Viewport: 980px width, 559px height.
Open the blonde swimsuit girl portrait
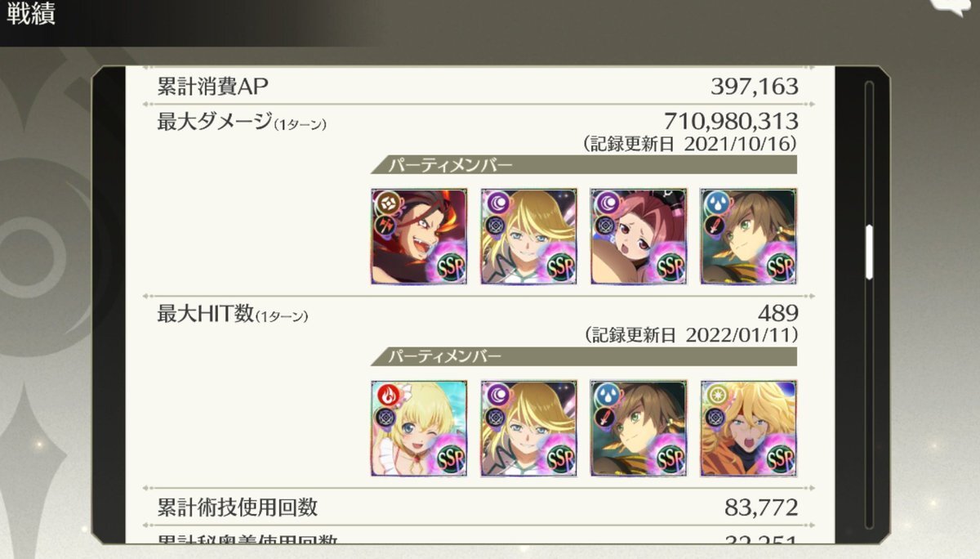pos(419,428)
